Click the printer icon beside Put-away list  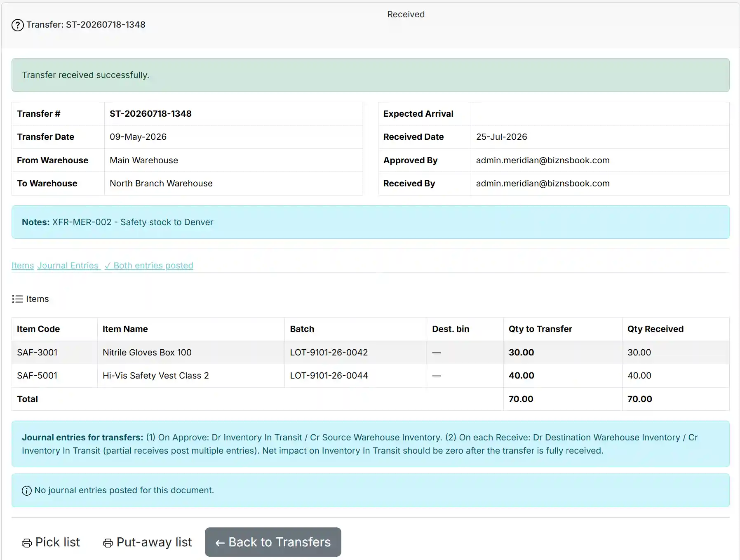point(108,543)
